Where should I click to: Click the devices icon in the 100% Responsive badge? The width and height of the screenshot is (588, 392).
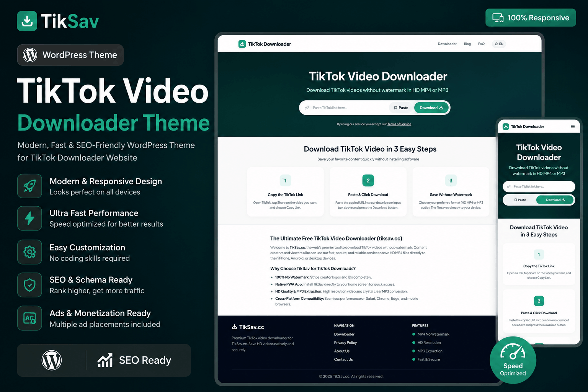point(498,18)
